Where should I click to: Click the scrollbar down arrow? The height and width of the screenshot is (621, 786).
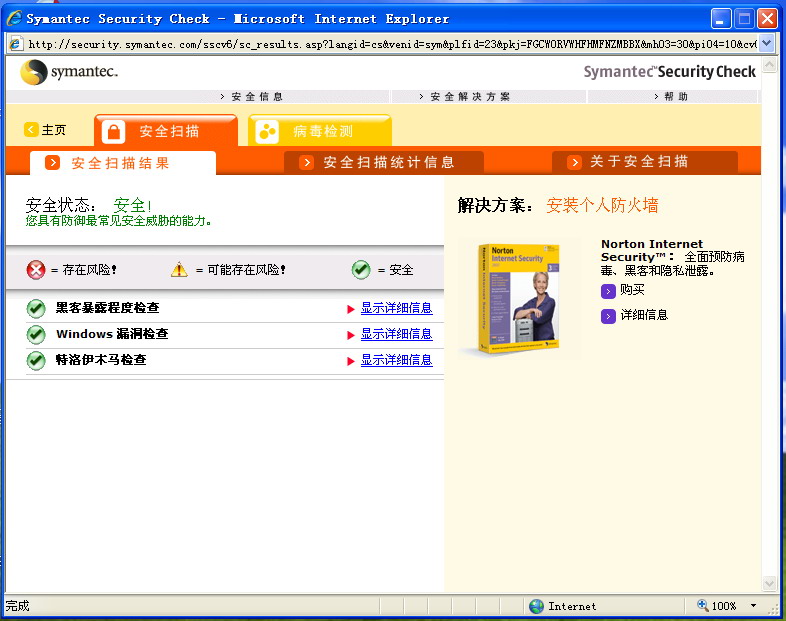click(769, 583)
